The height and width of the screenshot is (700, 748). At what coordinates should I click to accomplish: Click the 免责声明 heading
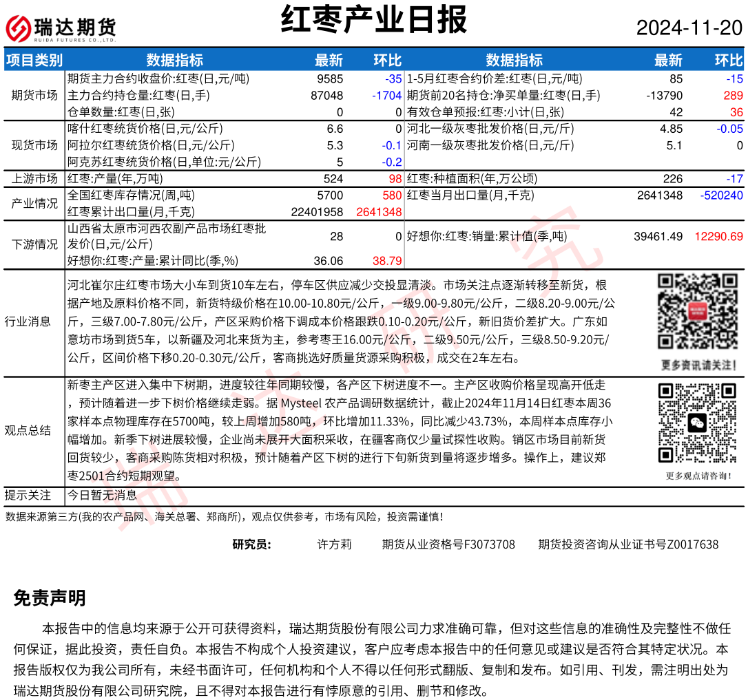point(50,598)
